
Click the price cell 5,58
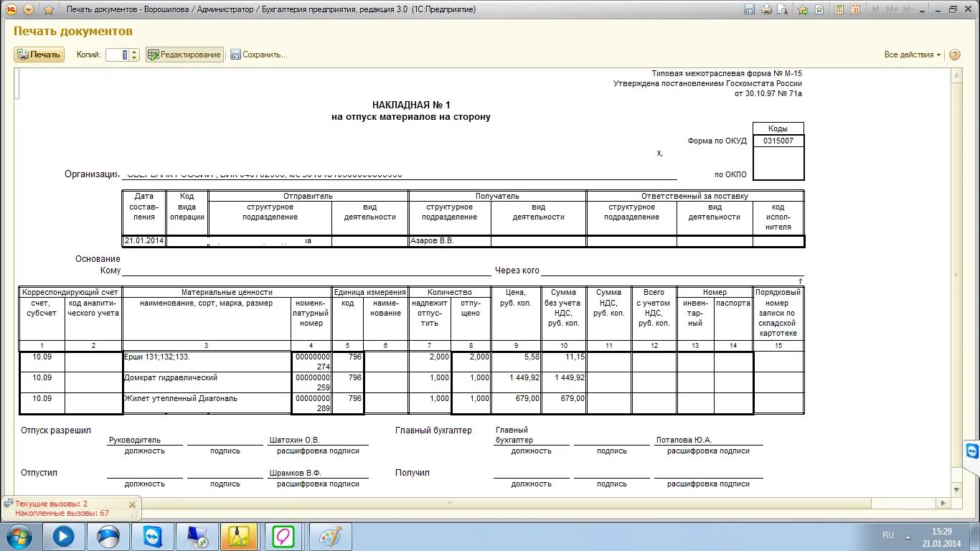pos(517,362)
